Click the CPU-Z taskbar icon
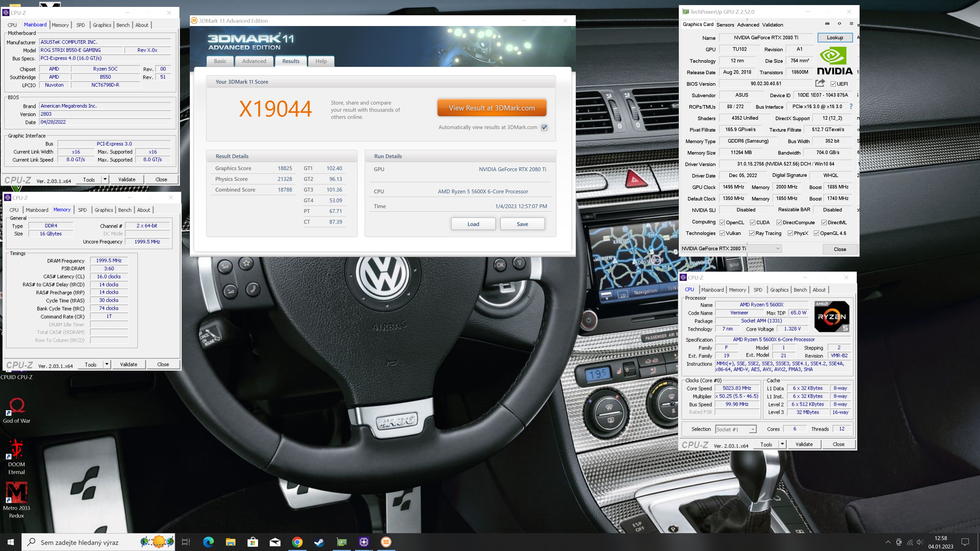980x551 pixels. (364, 542)
